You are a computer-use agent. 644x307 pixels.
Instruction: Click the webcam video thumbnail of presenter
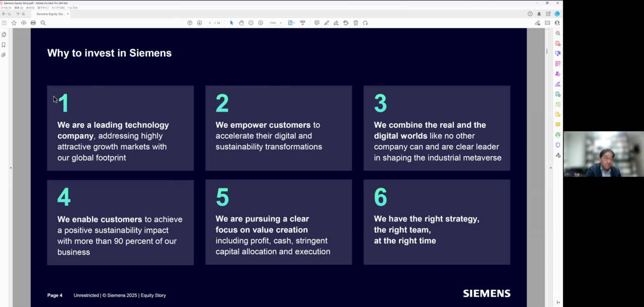604,154
